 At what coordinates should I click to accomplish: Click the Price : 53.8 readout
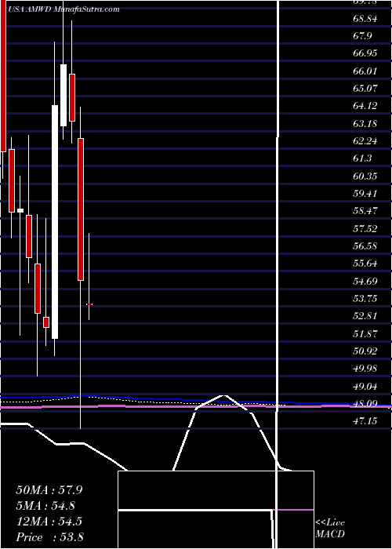tap(49, 537)
